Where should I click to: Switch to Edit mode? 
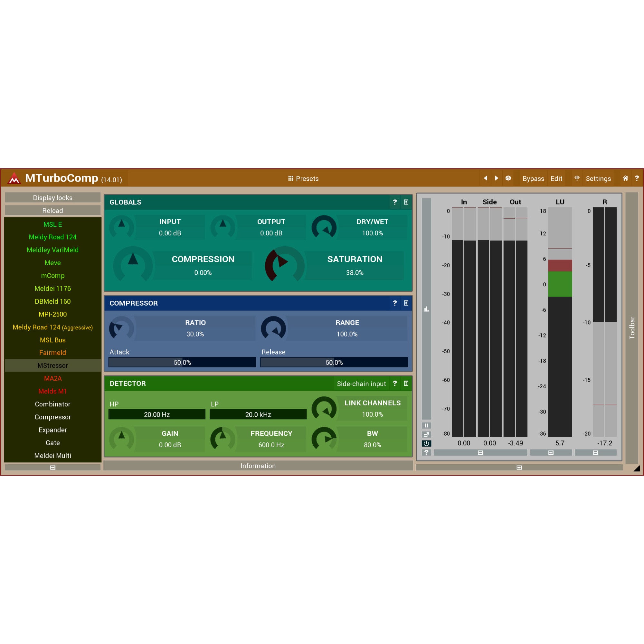pos(556,179)
